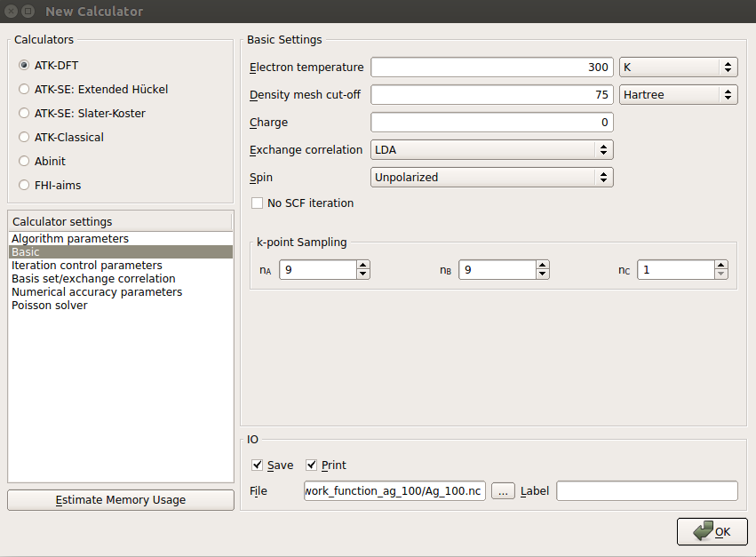Open Numerical accuracy parameters settings
The image size is (756, 557).
(121, 292)
